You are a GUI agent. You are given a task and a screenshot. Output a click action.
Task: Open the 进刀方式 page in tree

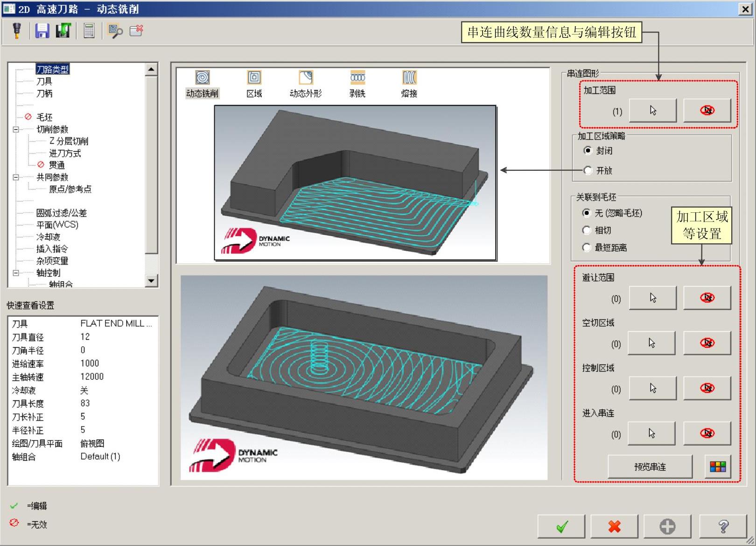tap(65, 153)
